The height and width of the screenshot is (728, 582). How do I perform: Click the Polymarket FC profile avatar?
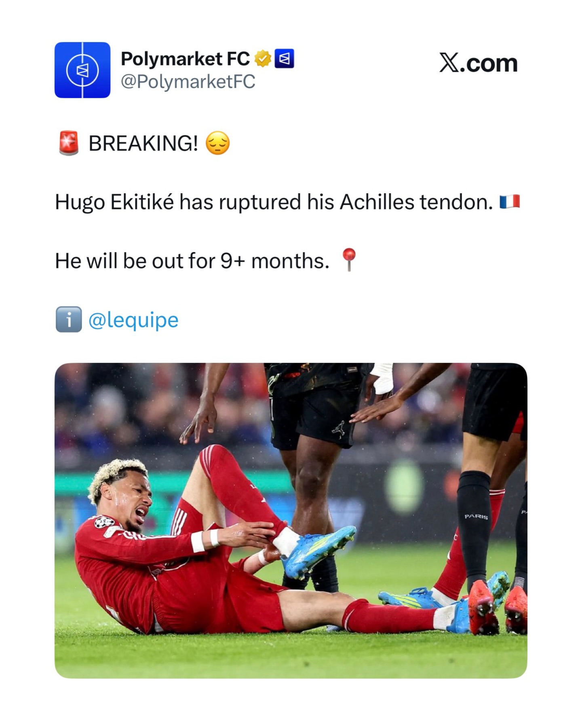coord(82,70)
